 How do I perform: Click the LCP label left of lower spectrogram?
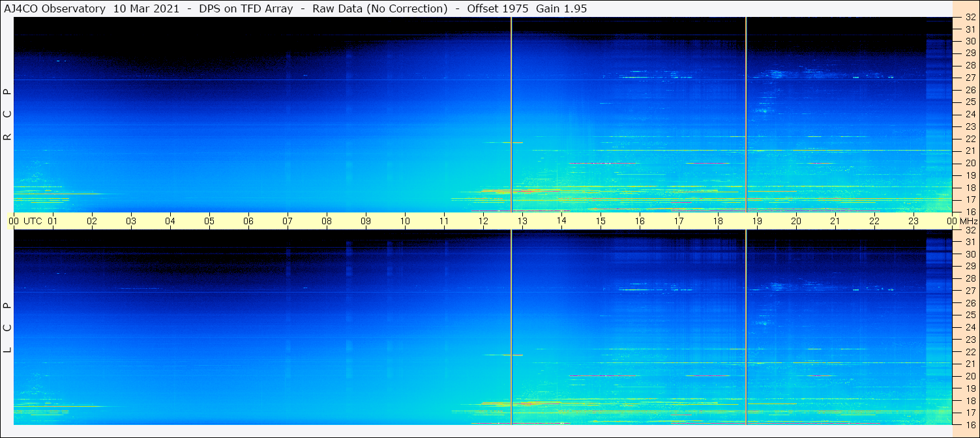click(8, 328)
